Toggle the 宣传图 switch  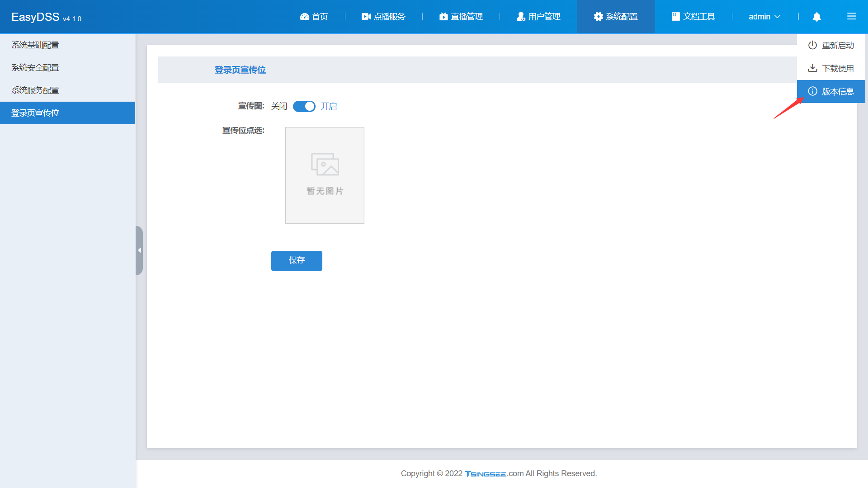pos(304,106)
